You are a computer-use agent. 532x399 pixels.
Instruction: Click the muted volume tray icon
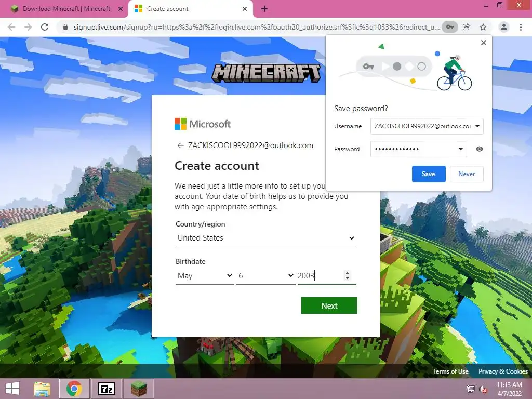[483, 389]
